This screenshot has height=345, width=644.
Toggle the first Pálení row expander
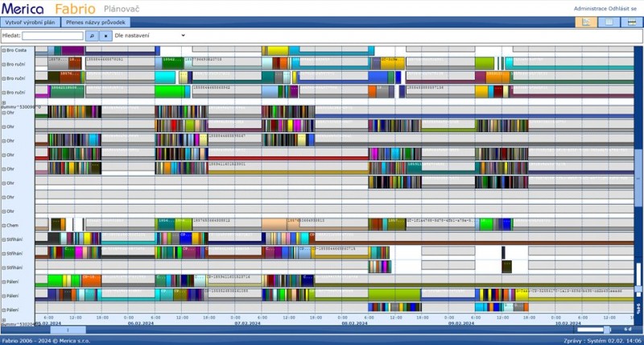3,281
